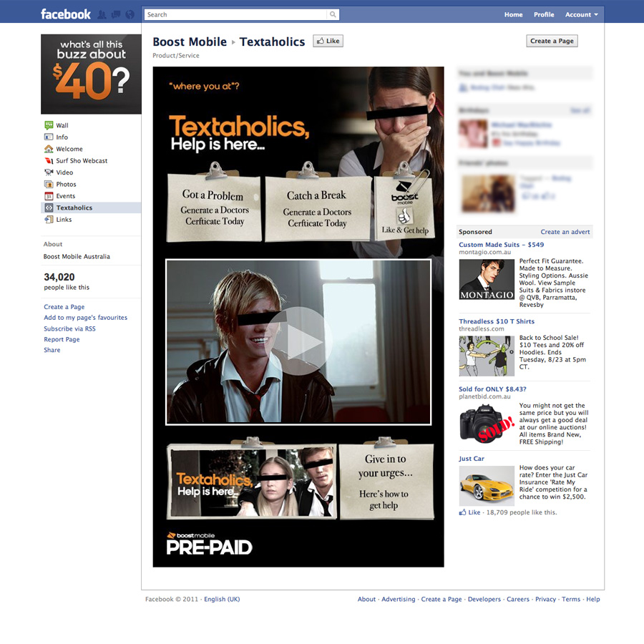Click the Welcome house icon
Image resolution: width=644 pixels, height=644 pixels.
click(x=49, y=149)
